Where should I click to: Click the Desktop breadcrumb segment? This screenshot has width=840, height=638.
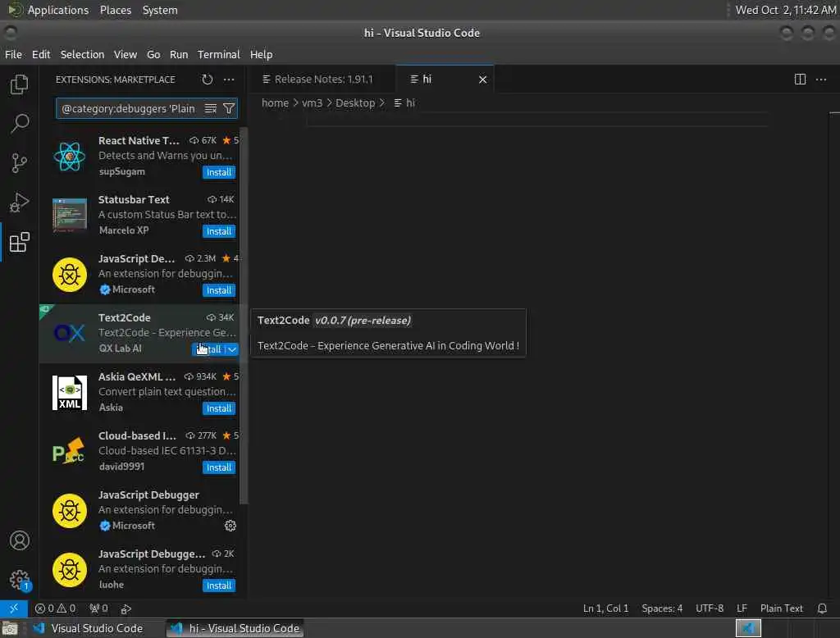point(354,103)
